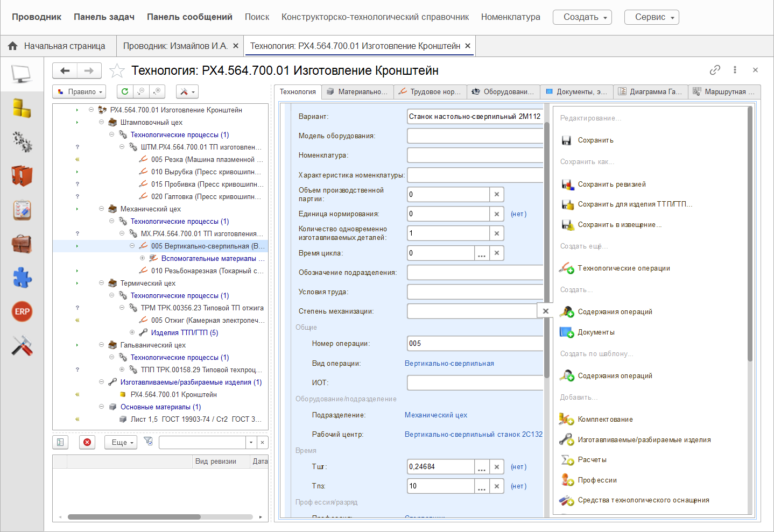Screen dimensions: 774x532
Task: Click the revision list properties icon
Action: [x=60, y=442]
